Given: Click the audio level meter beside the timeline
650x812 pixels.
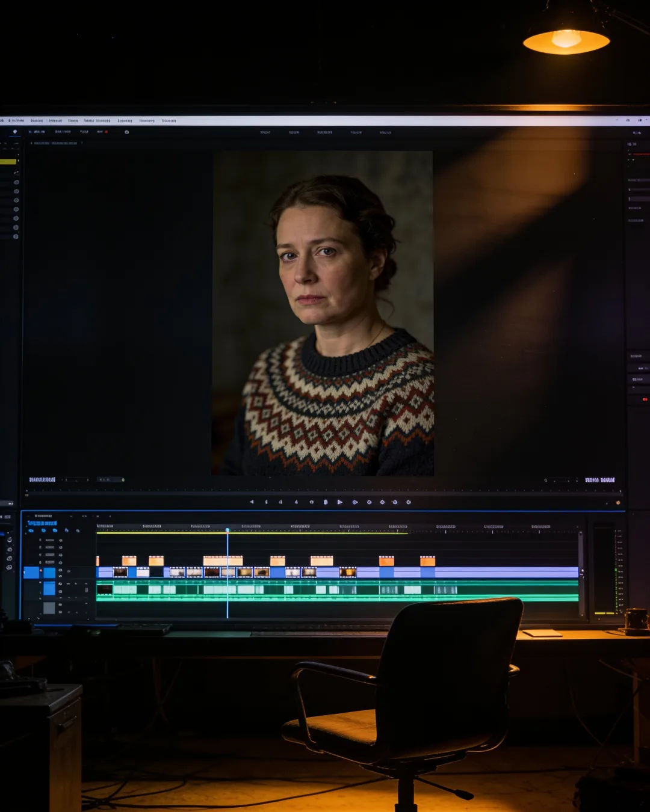Looking at the screenshot, I should coord(608,571).
